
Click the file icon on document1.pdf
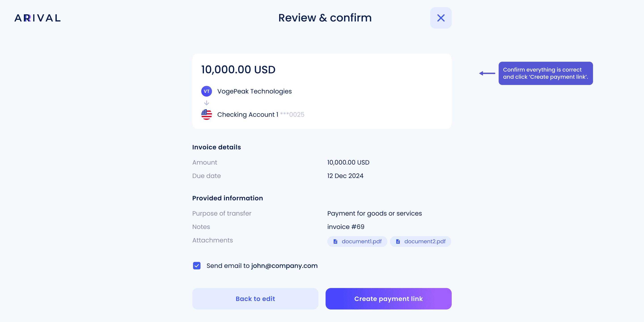coord(335,241)
